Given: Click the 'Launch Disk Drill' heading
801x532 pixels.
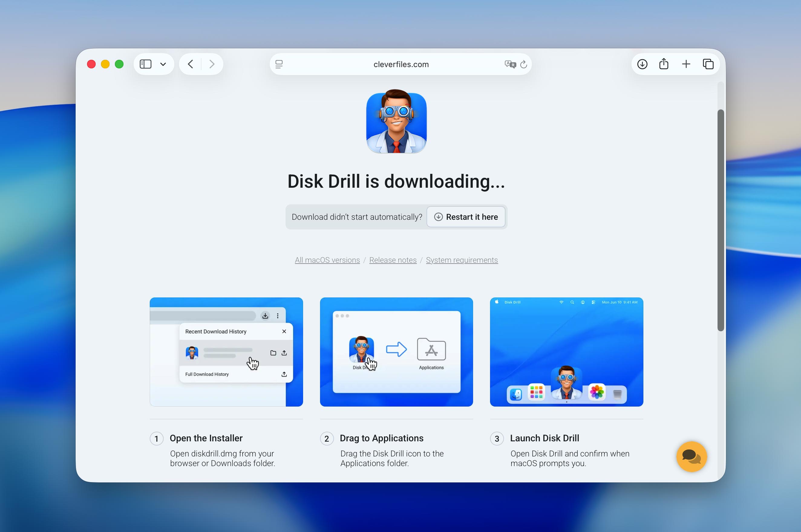Looking at the screenshot, I should [545, 438].
